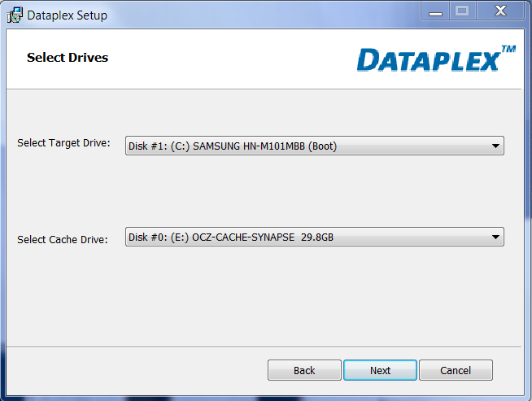Close the Dataplex Setup window
This screenshot has width=532, height=401.
coord(498,11)
